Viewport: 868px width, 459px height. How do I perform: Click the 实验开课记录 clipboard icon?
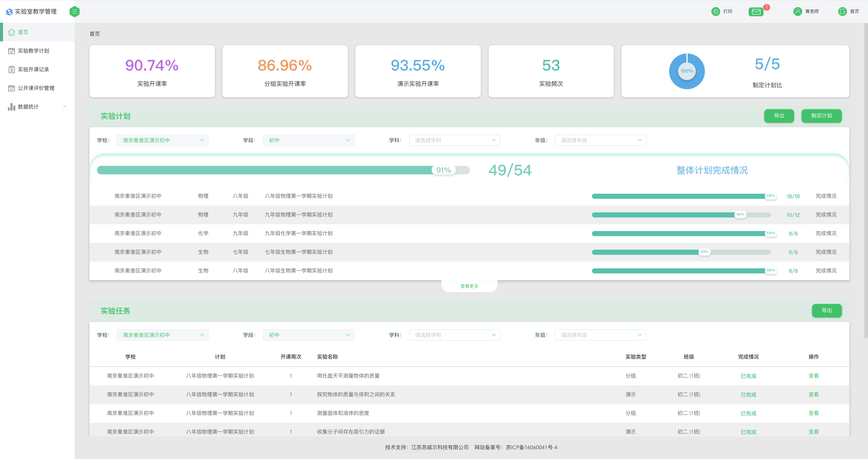(12, 70)
